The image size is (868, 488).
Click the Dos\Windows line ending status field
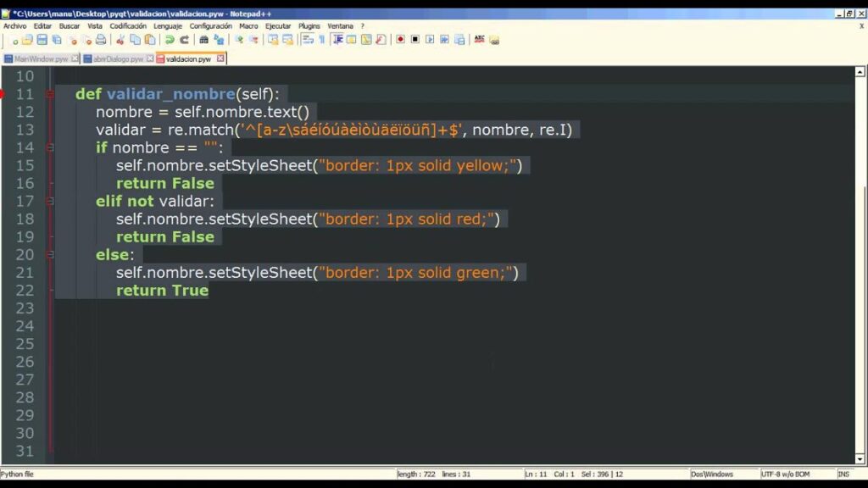pos(712,474)
